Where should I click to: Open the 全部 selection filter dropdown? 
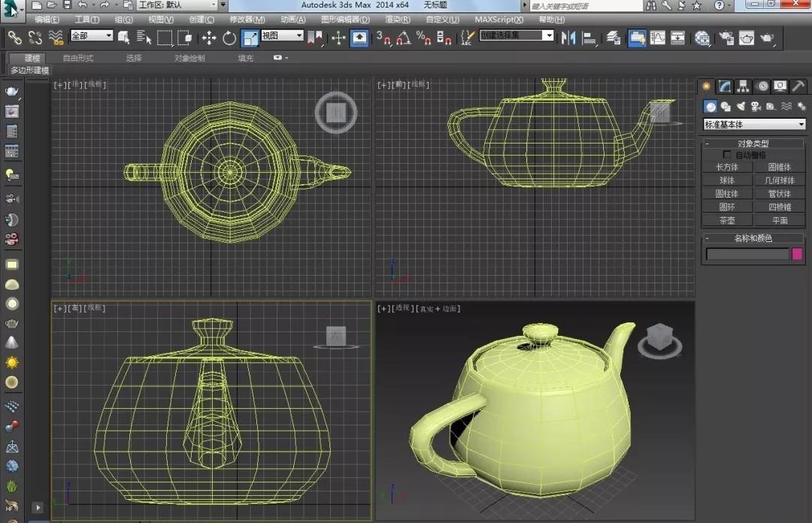[x=90, y=35]
